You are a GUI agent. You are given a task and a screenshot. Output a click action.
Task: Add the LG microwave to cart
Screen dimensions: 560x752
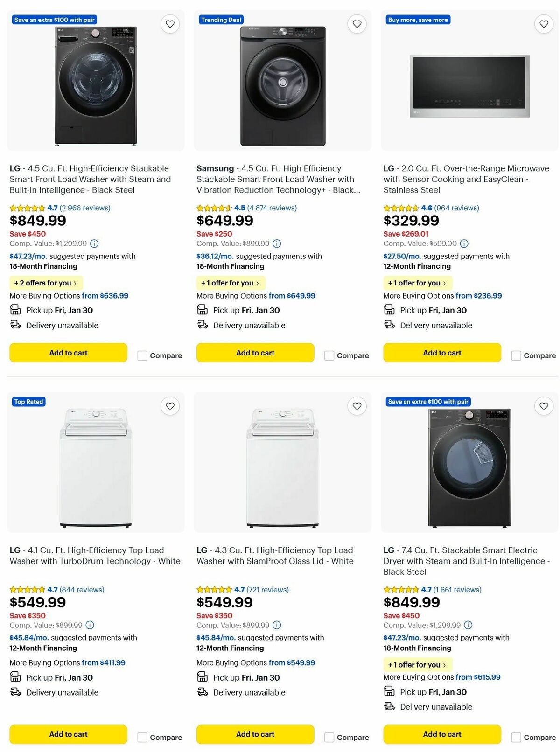[441, 352]
